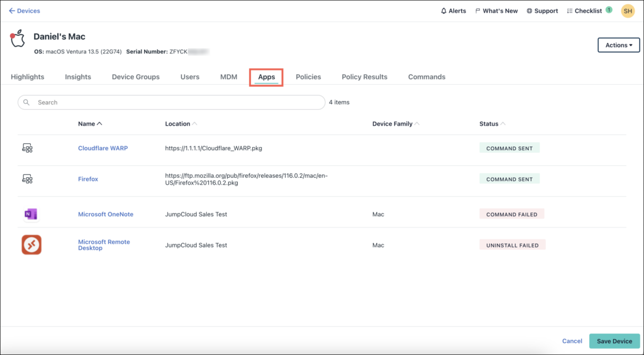Click the SH user avatar
This screenshot has height=355, width=644.
[628, 11]
